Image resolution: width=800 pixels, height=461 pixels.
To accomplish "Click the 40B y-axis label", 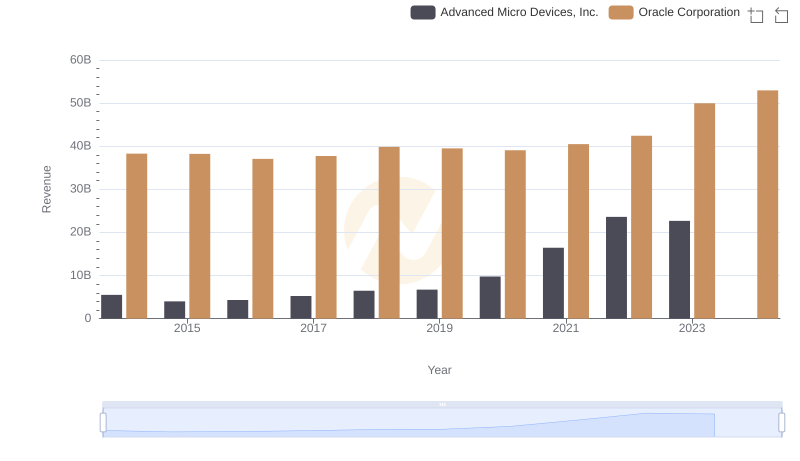I will (81, 146).
